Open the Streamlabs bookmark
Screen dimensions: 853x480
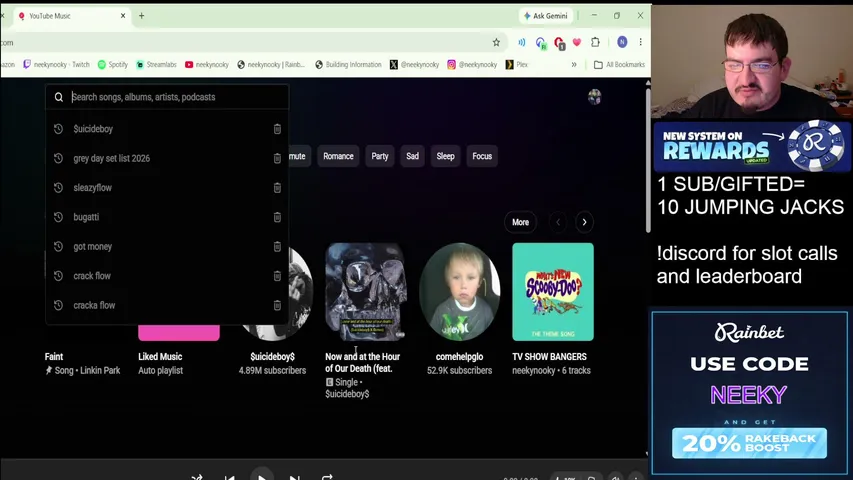(156, 64)
